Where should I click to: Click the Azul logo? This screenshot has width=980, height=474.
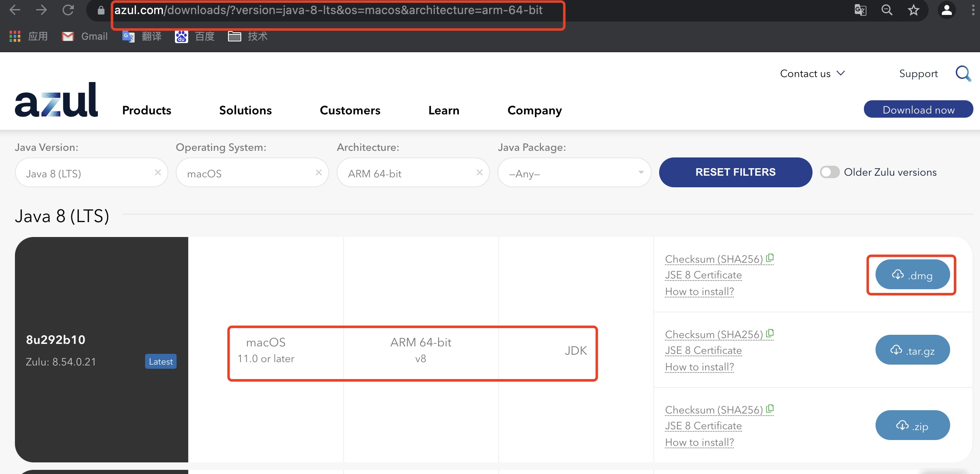56,99
